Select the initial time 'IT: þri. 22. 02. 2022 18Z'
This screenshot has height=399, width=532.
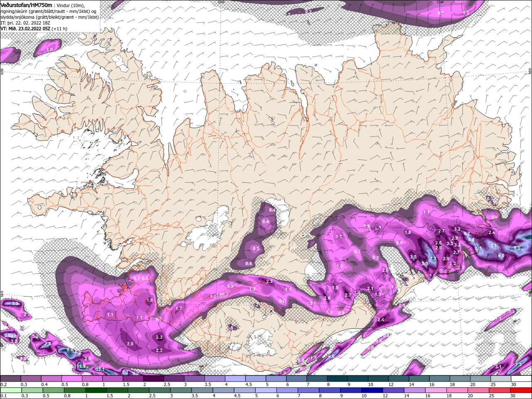coord(26,22)
